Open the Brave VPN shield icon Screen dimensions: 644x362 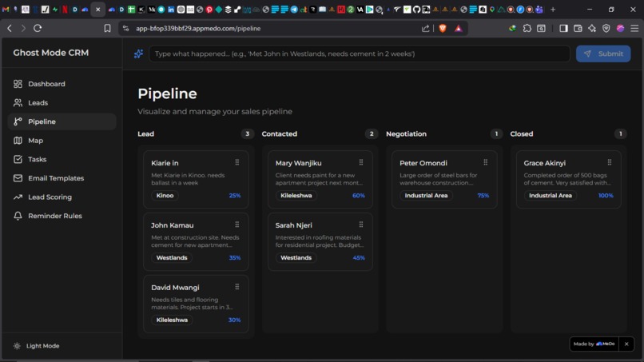tap(606, 28)
